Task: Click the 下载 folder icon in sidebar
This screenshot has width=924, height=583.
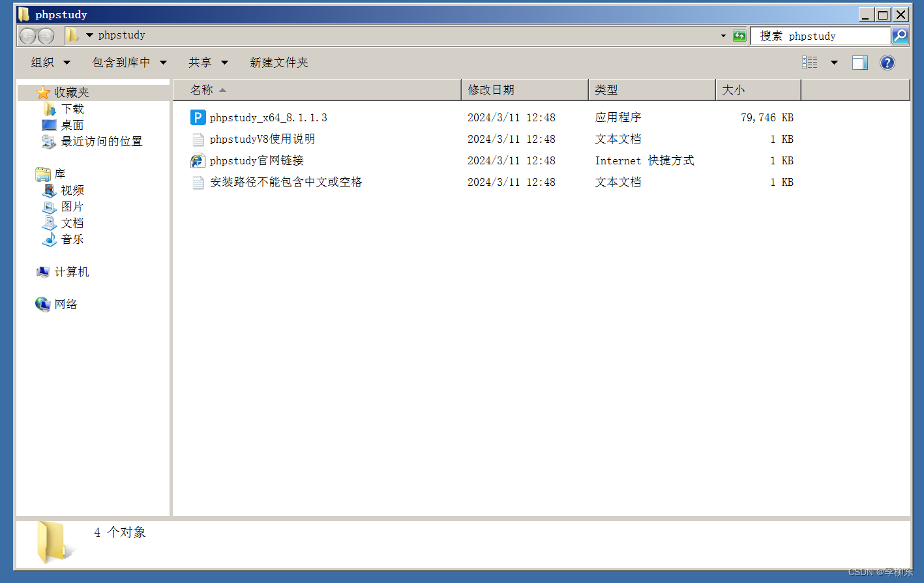Action: pos(50,109)
